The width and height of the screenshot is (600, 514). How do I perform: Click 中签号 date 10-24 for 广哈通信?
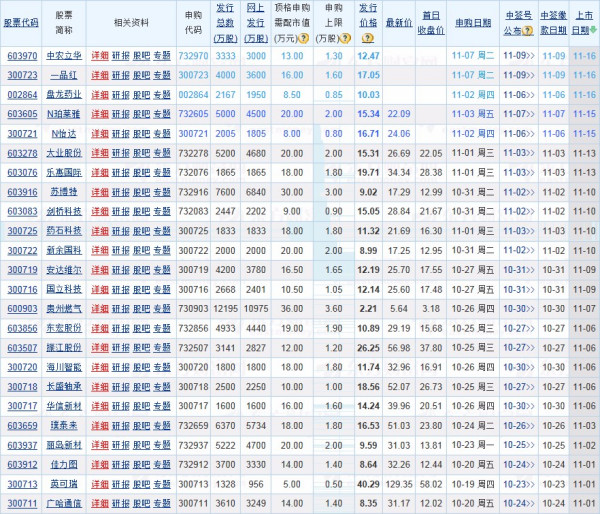click(516, 503)
